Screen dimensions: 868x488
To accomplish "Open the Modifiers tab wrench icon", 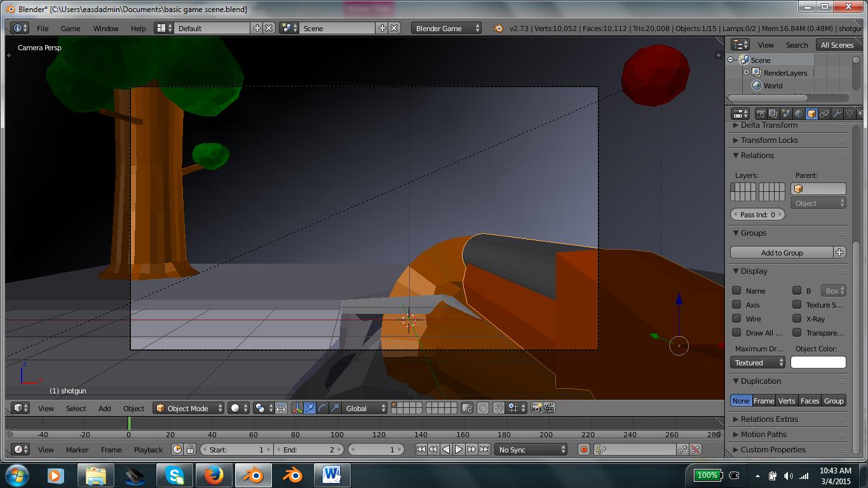I will [x=837, y=114].
